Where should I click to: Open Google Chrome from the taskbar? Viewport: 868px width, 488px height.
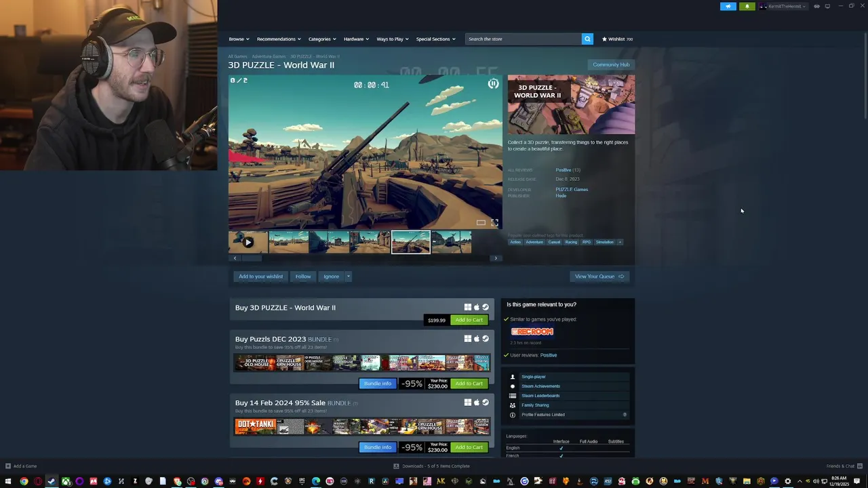24,481
